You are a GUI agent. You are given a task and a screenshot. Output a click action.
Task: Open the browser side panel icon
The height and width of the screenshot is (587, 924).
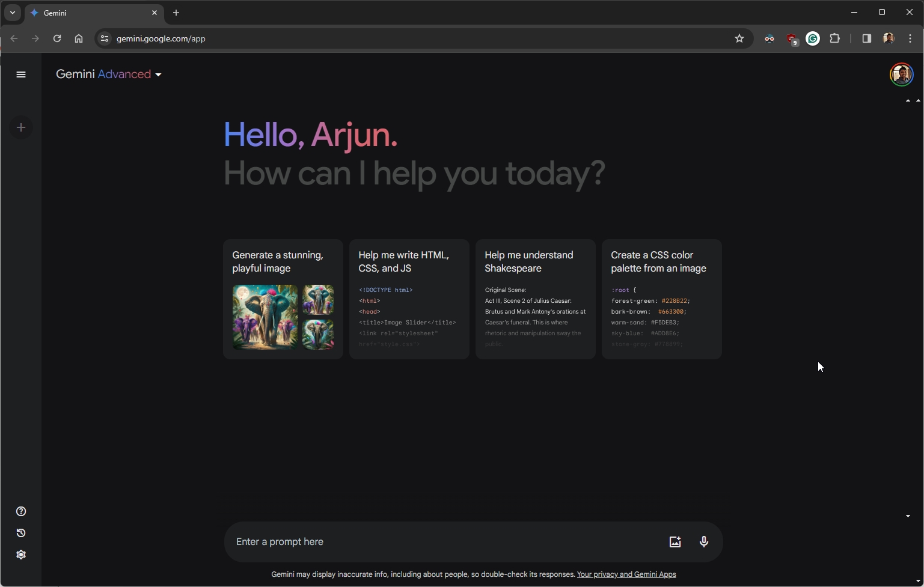point(866,38)
